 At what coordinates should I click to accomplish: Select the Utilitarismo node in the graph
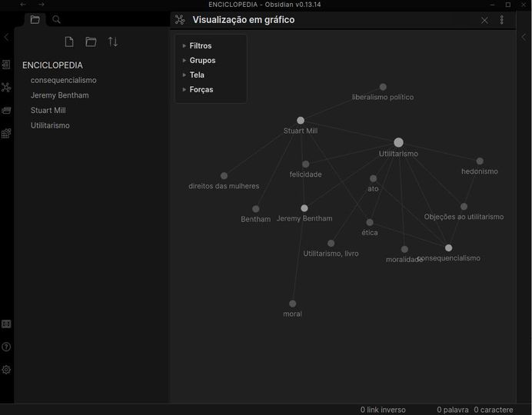pyautogui.click(x=398, y=142)
